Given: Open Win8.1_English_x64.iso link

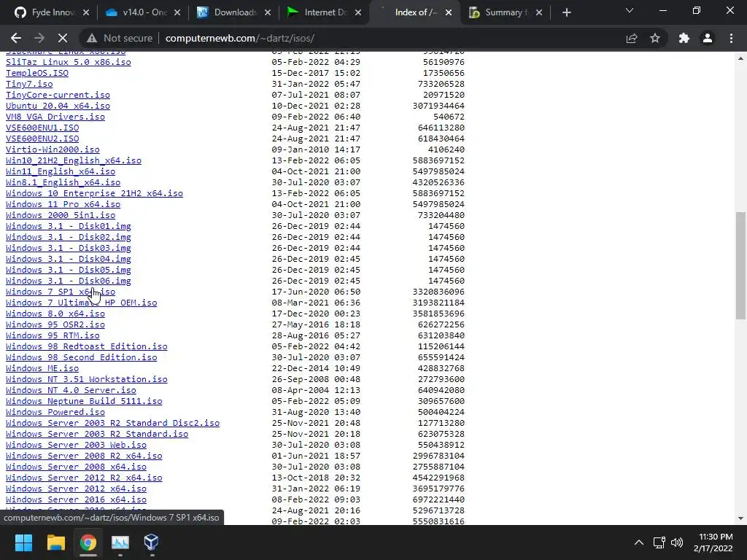Looking at the screenshot, I should 63,182.
